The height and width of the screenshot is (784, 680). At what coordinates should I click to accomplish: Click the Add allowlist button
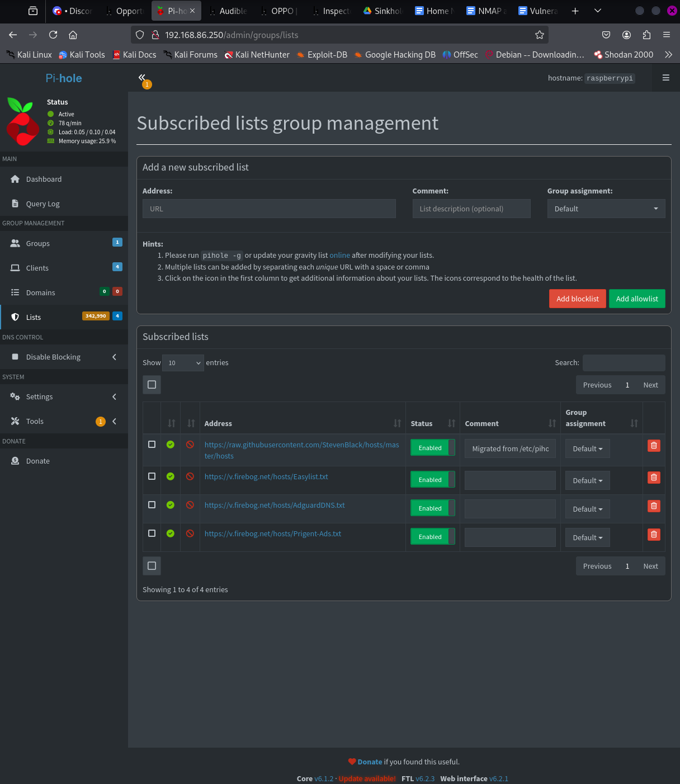pyautogui.click(x=637, y=299)
